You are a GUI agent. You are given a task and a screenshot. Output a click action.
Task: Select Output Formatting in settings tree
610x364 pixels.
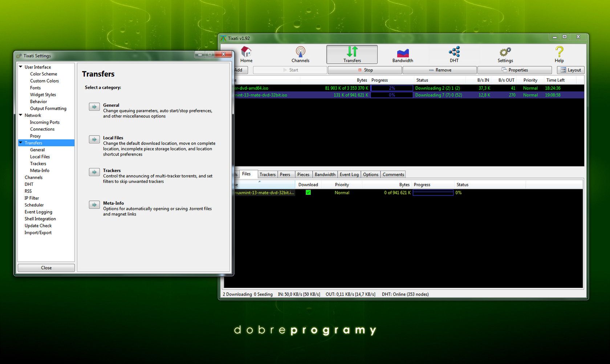[48, 108]
